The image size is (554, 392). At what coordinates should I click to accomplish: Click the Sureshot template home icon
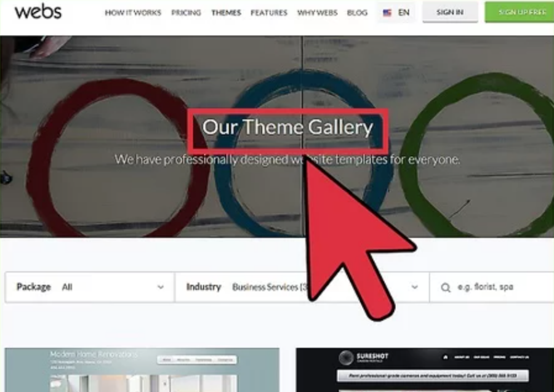[446, 357]
